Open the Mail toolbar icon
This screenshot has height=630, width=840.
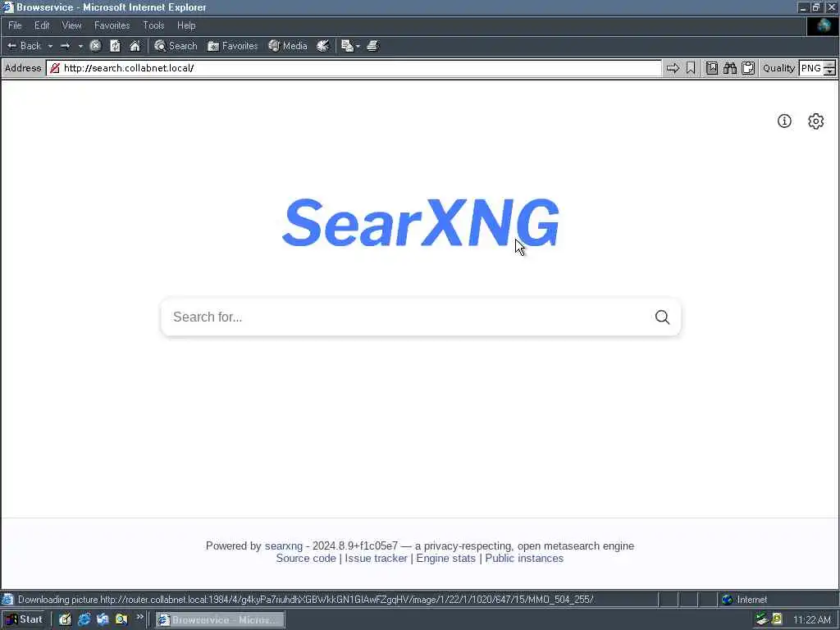[x=347, y=46]
